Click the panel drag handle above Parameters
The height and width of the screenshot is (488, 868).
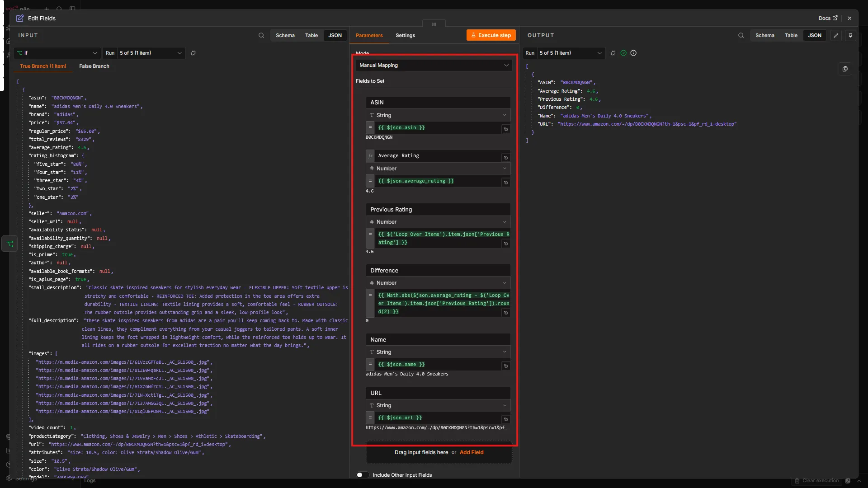coord(434,24)
